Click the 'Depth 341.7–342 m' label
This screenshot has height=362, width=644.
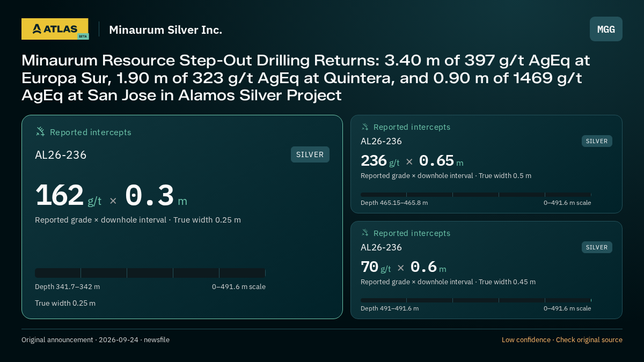pyautogui.click(x=67, y=287)
